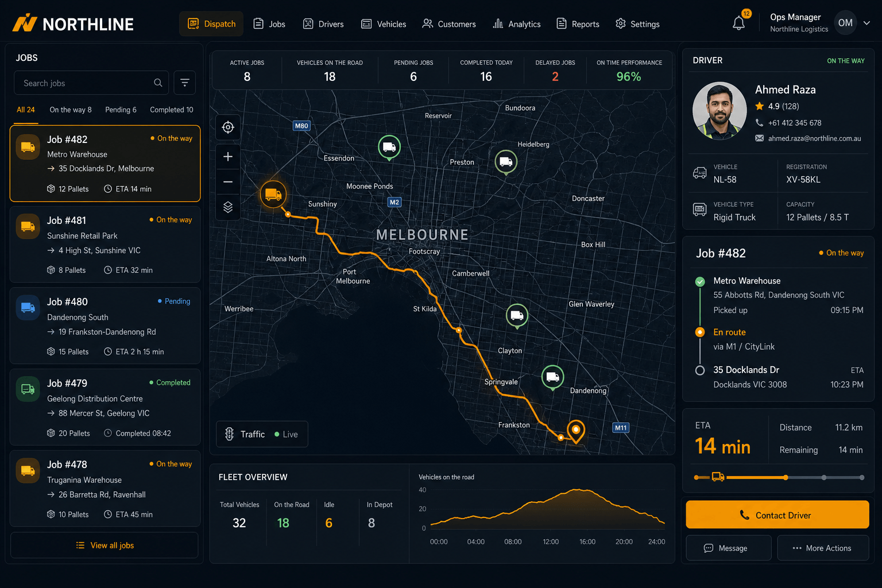882x588 pixels.
Task: Click the phone icon beside driver number
Action: [759, 123]
